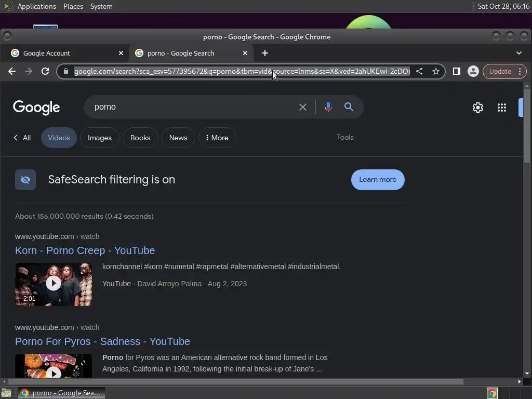Click the SafeSearch crossed-eye icon
Image resolution: width=532 pixels, height=399 pixels.
(25, 179)
